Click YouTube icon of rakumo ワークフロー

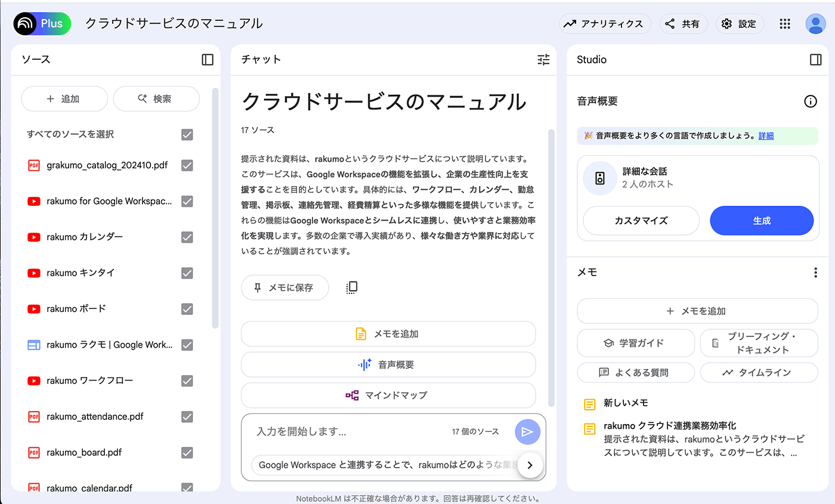[x=34, y=381]
